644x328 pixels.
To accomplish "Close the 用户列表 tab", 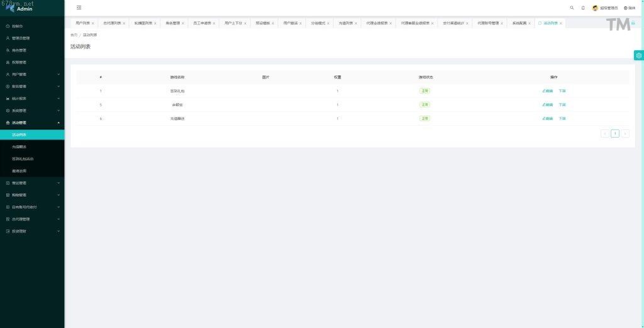I will 93,23.
